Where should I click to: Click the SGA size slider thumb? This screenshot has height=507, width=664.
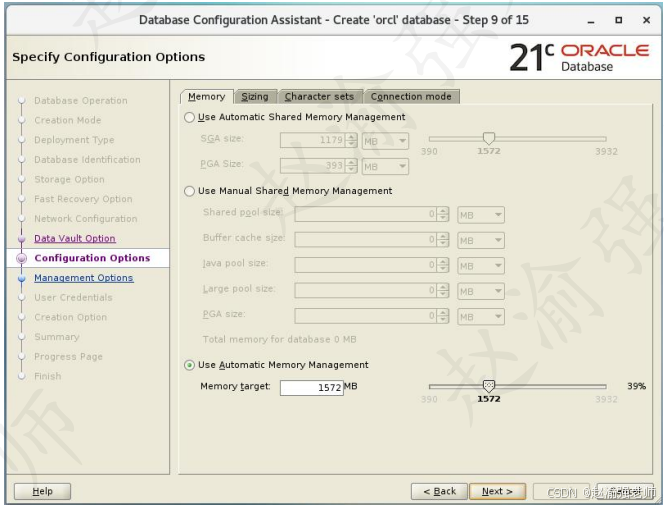(489, 138)
